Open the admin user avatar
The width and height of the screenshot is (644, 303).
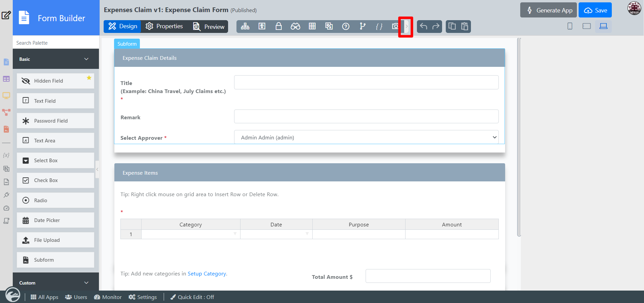click(634, 8)
